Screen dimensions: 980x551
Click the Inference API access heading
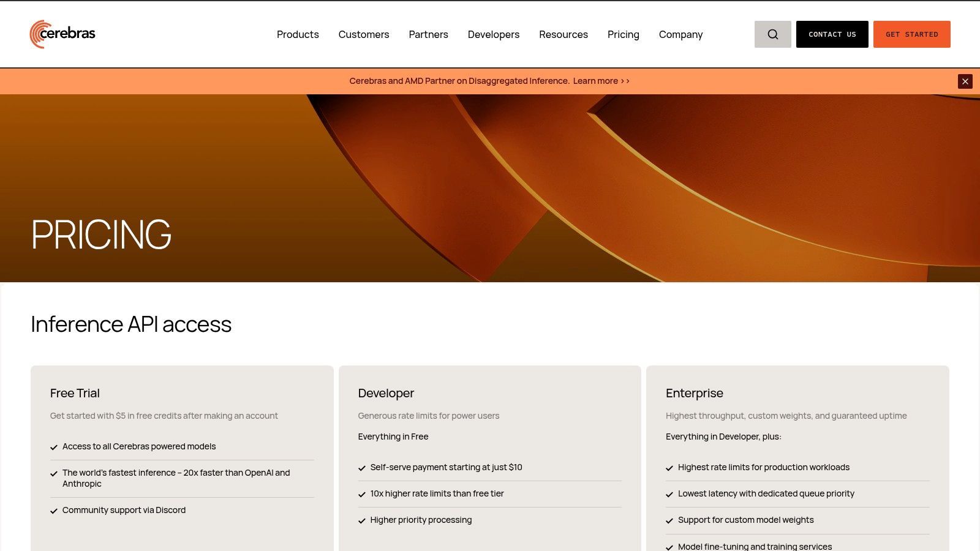tap(131, 324)
